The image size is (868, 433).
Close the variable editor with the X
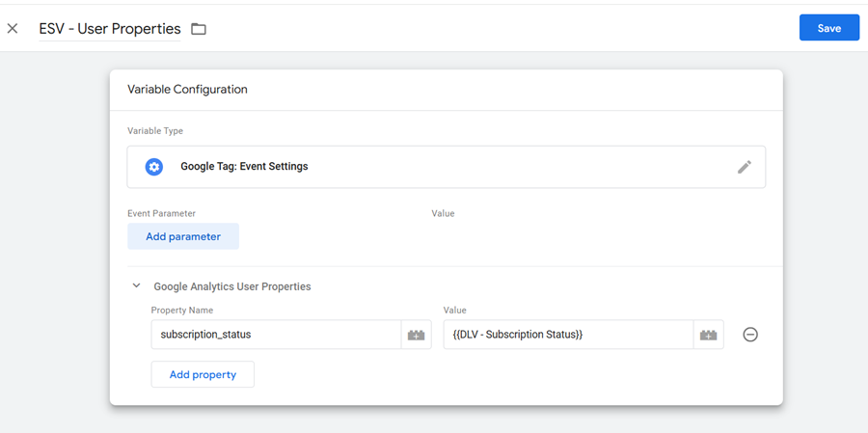click(x=13, y=29)
